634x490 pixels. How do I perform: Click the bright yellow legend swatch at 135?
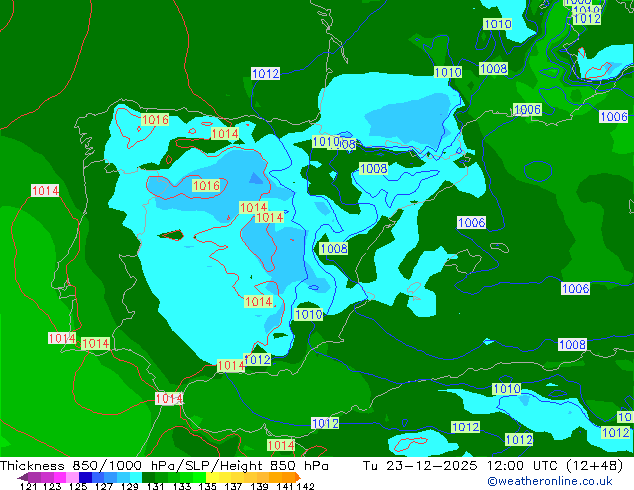coord(212,477)
